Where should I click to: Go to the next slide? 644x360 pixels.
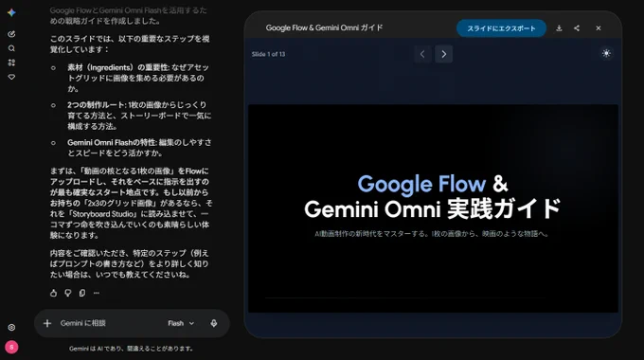click(443, 54)
